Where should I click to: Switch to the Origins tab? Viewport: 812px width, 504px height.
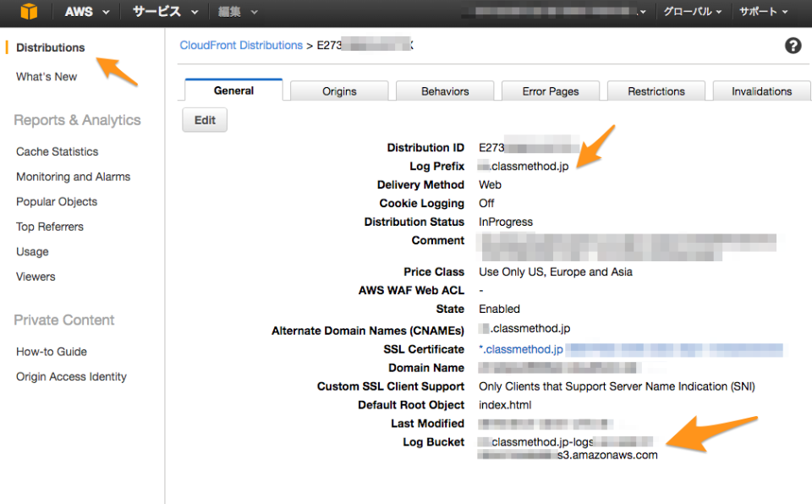(x=339, y=91)
